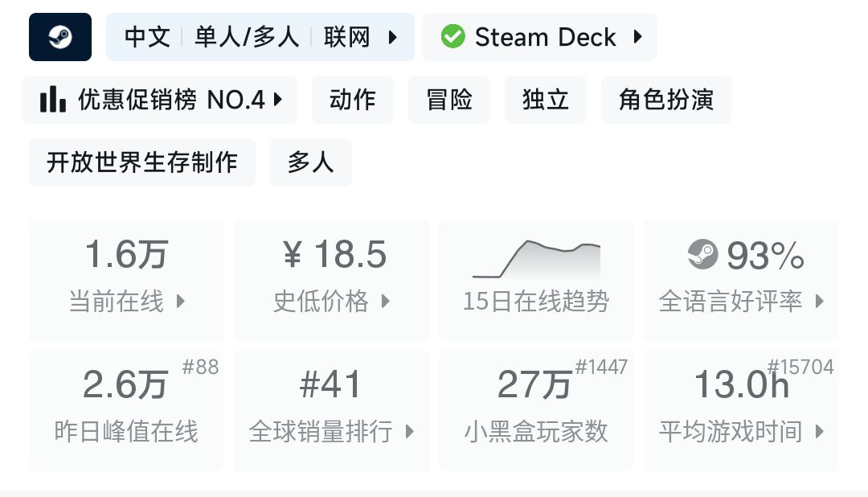Open the 当前在线 1.6万 stat card
Image resolution: width=868 pixels, height=497 pixels.
pyautogui.click(x=127, y=280)
